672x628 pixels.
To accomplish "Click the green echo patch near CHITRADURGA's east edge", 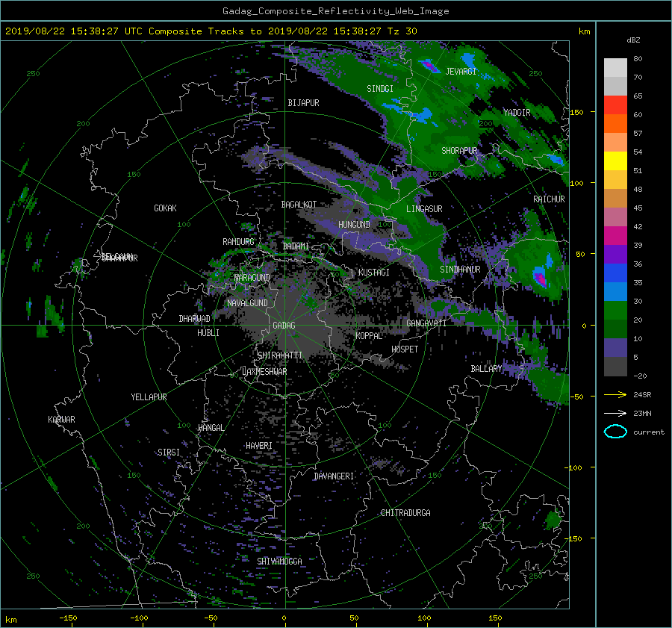I will (553, 520).
